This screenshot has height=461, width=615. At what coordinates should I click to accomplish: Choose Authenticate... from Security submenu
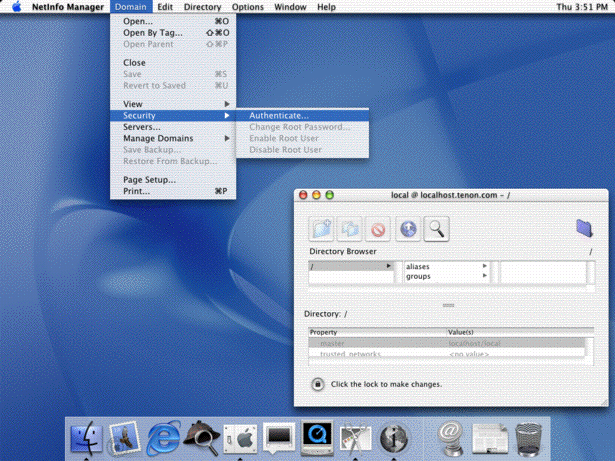302,115
